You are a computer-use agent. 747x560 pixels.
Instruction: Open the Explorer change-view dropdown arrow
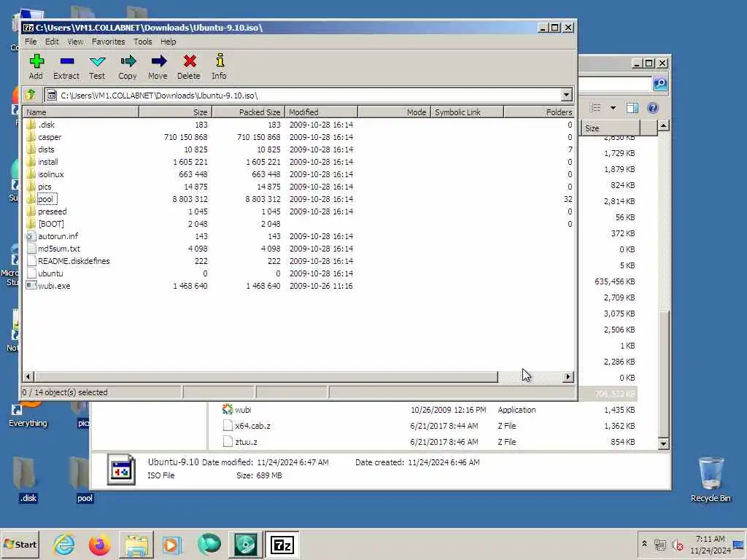point(613,108)
